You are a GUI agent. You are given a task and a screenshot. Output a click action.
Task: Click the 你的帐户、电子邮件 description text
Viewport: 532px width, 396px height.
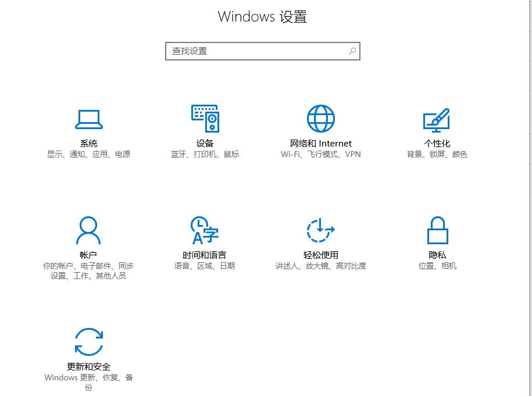(x=88, y=271)
